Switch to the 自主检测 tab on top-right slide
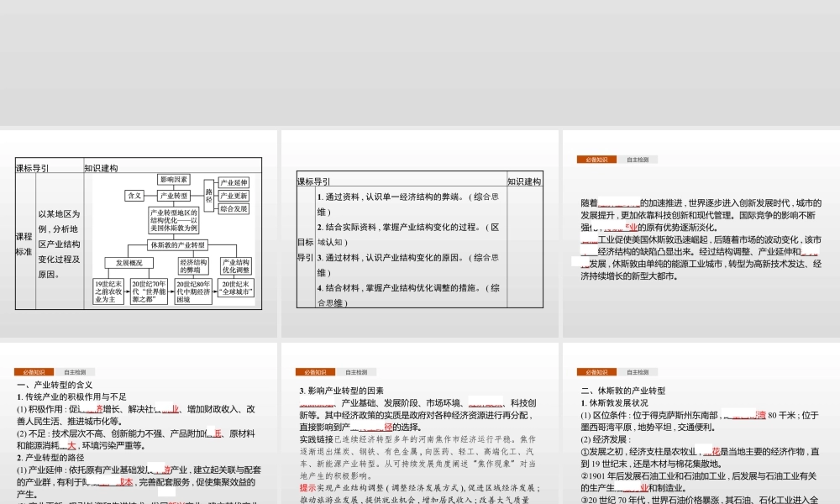This screenshot has width=840, height=504. pos(638,159)
